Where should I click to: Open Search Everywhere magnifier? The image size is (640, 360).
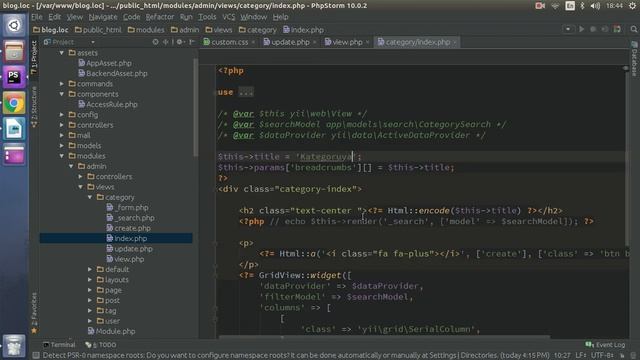(633, 29)
